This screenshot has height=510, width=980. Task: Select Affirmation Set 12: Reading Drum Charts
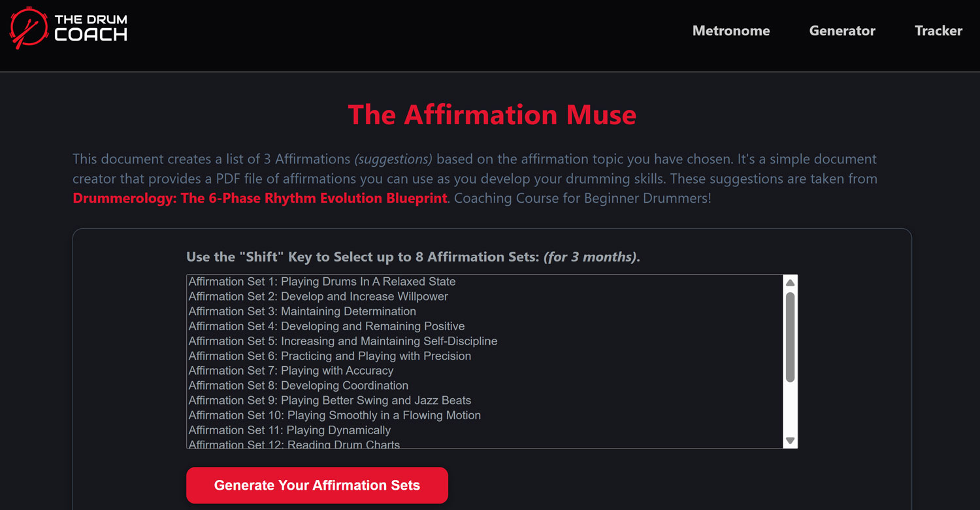(293, 443)
